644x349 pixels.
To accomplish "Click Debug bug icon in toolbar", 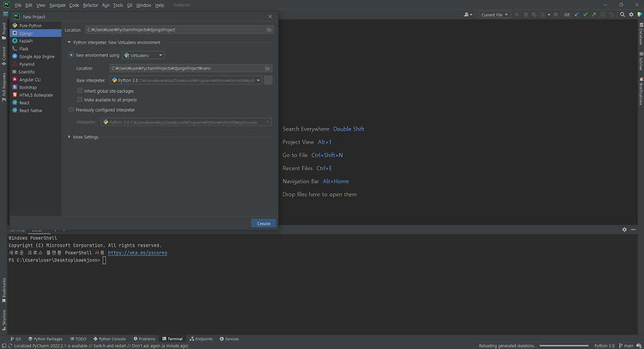I will (526, 15).
